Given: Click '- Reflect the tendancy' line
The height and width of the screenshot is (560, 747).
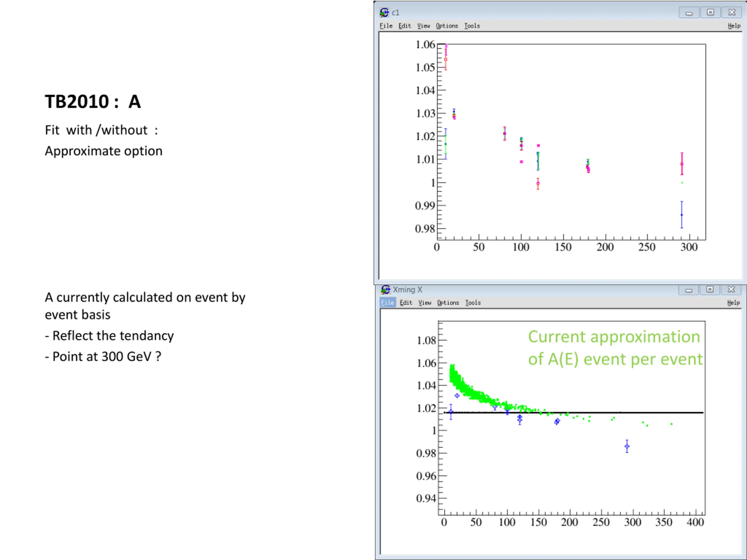Looking at the screenshot, I should point(109,336).
